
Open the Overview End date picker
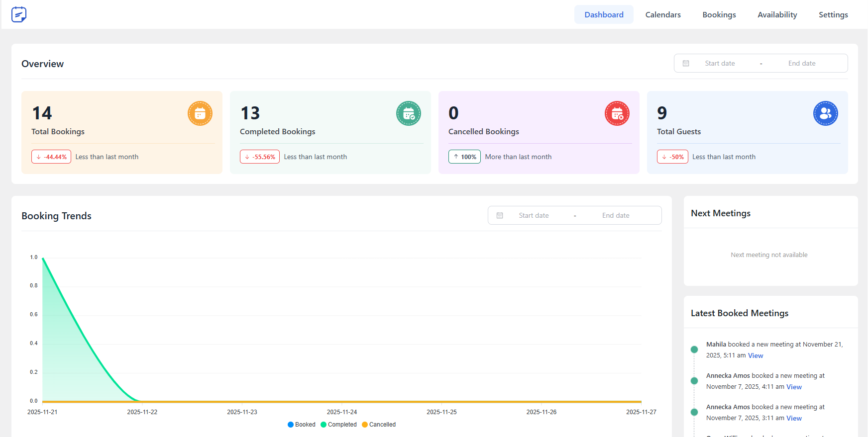[801, 64]
